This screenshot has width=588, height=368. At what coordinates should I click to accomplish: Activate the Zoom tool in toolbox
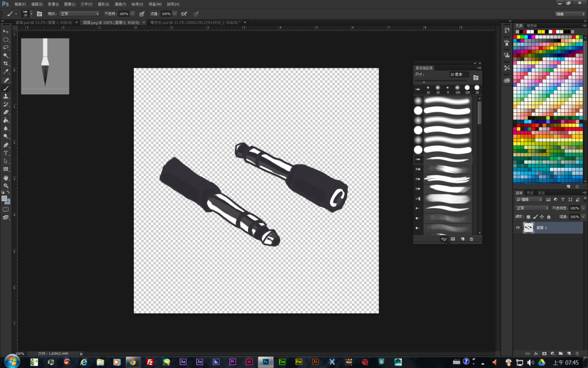click(x=6, y=186)
